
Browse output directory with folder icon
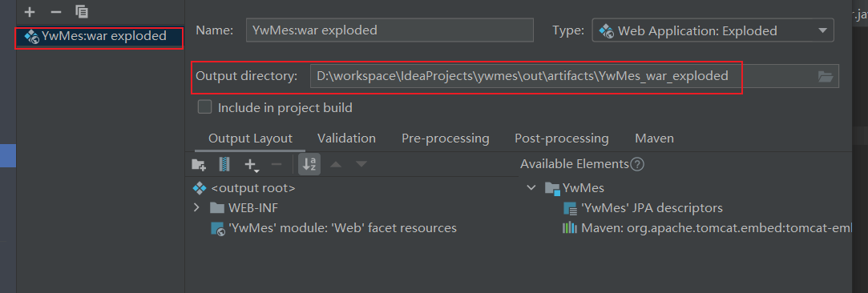(826, 76)
